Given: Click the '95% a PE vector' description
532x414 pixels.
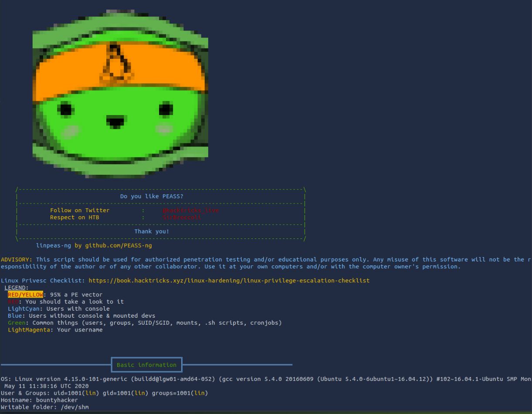Looking at the screenshot, I should (76, 295).
